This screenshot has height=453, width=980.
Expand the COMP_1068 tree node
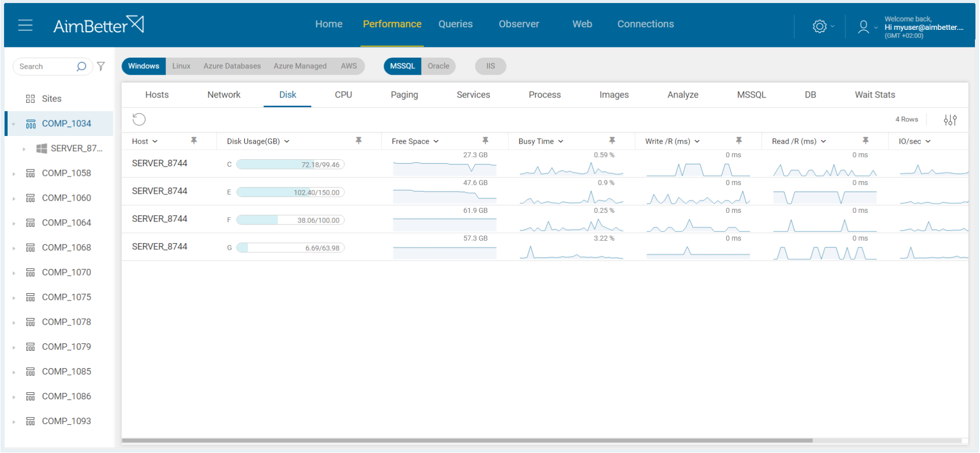(14, 248)
